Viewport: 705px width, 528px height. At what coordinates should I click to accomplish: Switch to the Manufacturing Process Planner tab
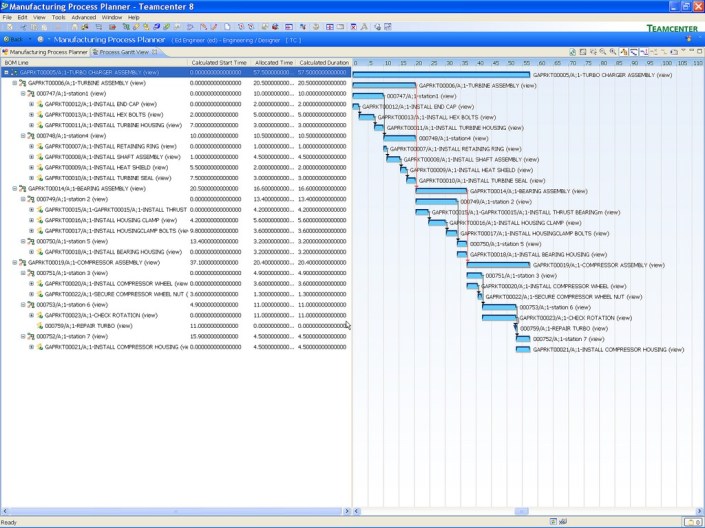46,52
